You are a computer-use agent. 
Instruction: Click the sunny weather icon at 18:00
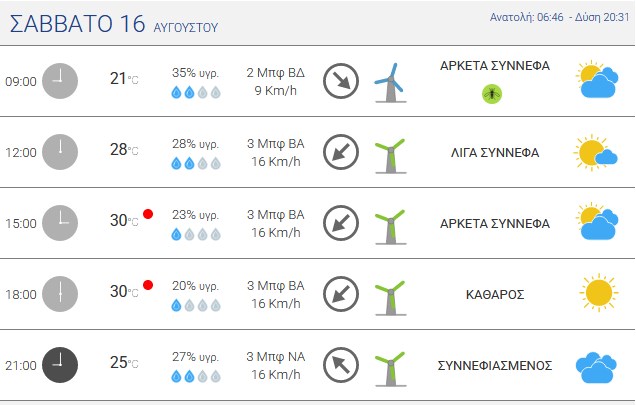[598, 294]
